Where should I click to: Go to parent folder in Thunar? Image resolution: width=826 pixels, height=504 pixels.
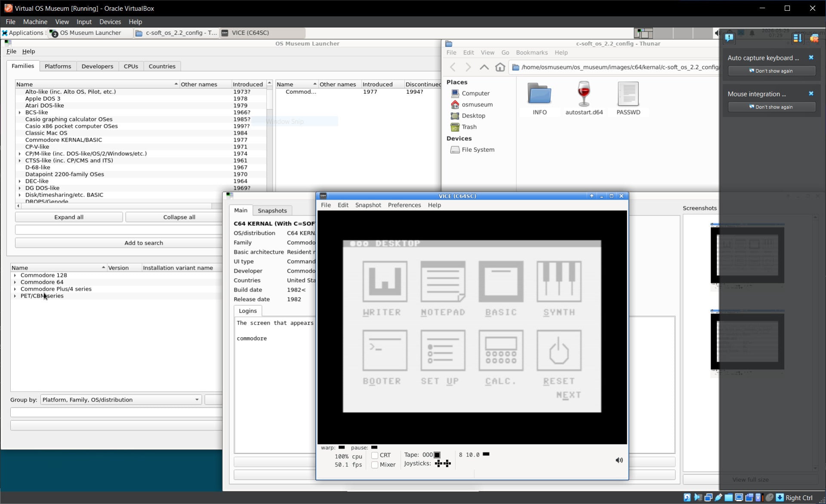click(484, 67)
